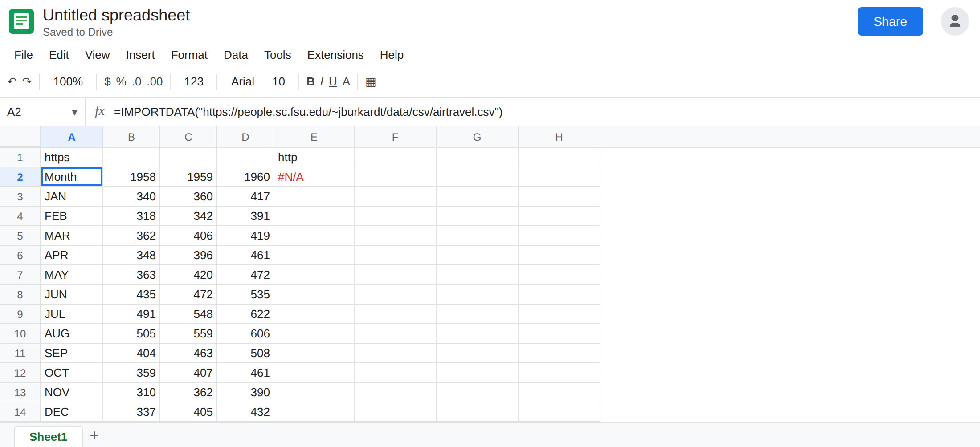This screenshot has width=980, height=447.
Task: Toggle bold formatting
Action: (x=310, y=81)
